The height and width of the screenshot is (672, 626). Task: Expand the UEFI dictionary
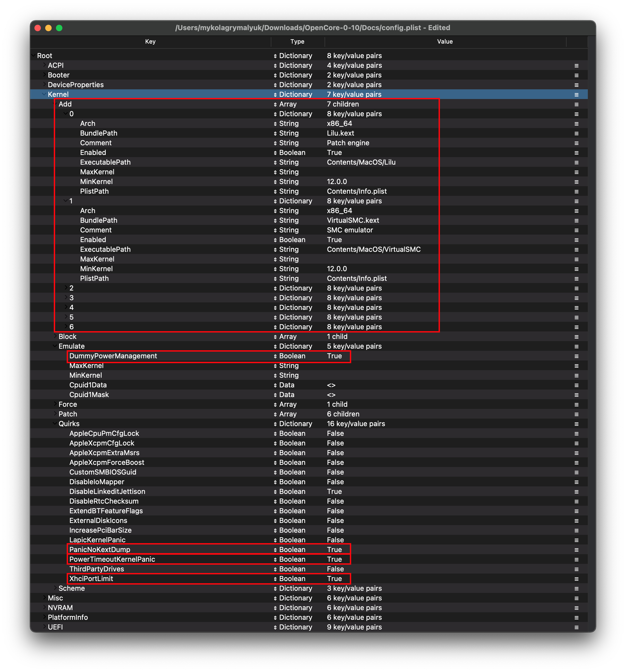click(x=44, y=627)
